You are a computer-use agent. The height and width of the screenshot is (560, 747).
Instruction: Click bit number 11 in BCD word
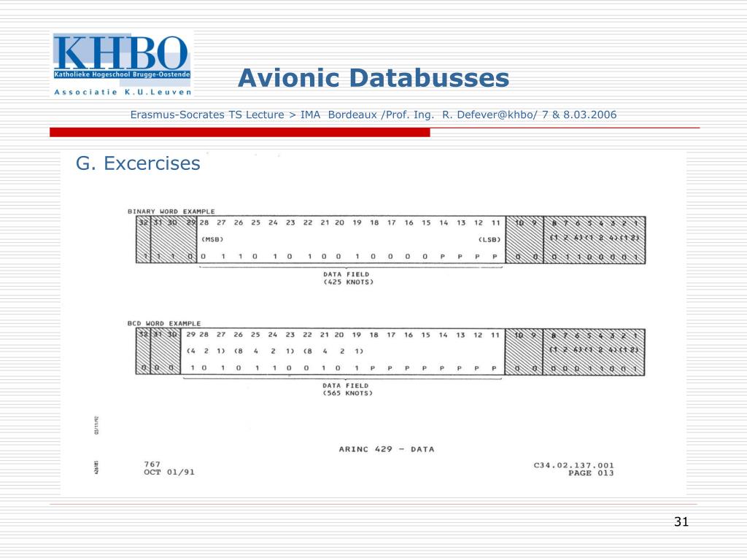[x=495, y=335]
